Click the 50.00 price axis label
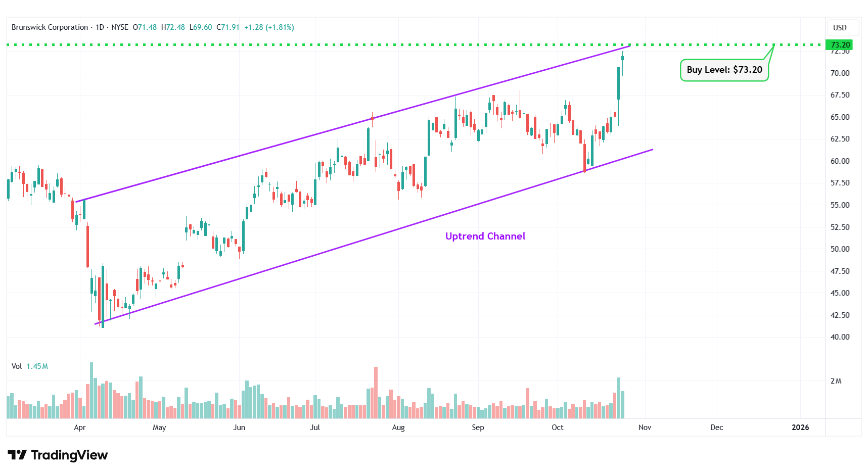This screenshot has width=868, height=474. [840, 249]
